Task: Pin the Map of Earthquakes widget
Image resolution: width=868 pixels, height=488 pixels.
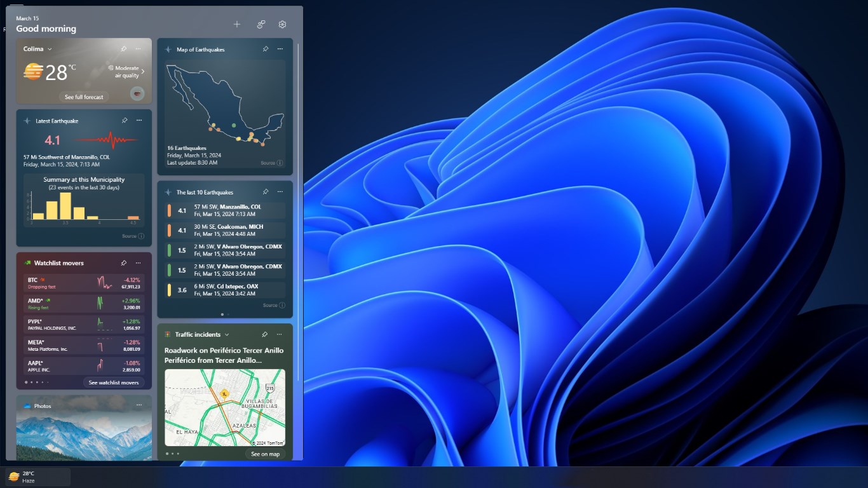Action: coord(265,49)
